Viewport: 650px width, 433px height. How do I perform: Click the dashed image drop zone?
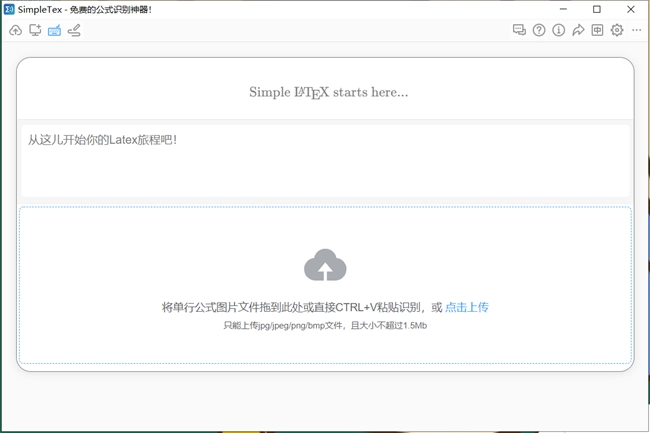(325, 285)
